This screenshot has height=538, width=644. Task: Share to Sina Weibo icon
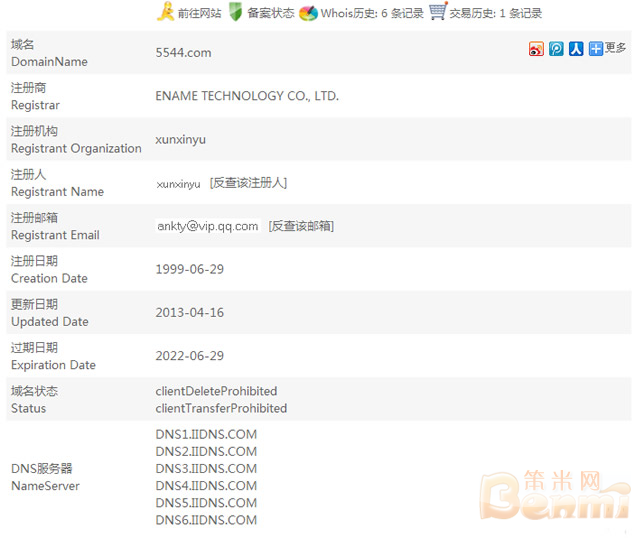[x=536, y=48]
